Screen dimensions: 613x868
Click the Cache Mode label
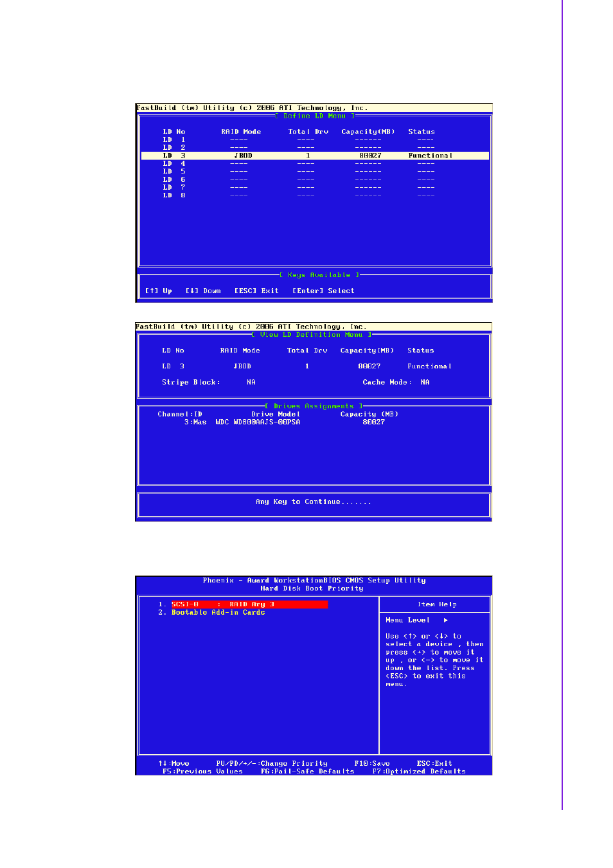click(387, 382)
